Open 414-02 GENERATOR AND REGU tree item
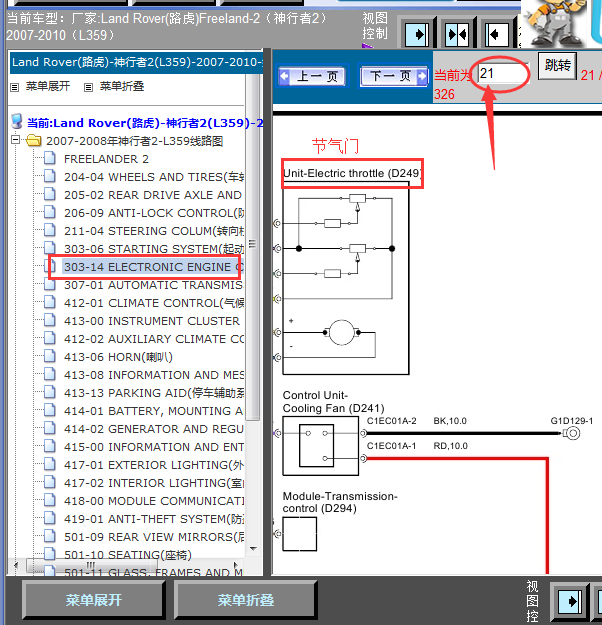The image size is (602, 625). 154,429
